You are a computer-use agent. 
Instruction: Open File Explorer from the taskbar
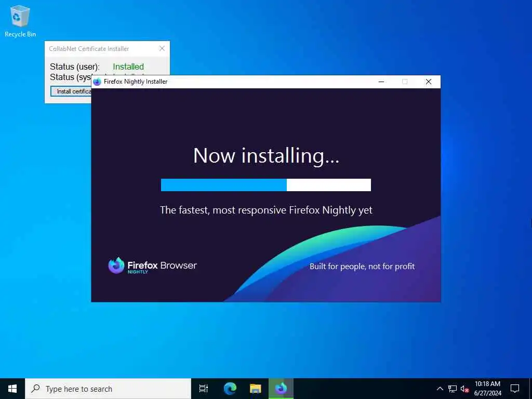click(x=256, y=389)
